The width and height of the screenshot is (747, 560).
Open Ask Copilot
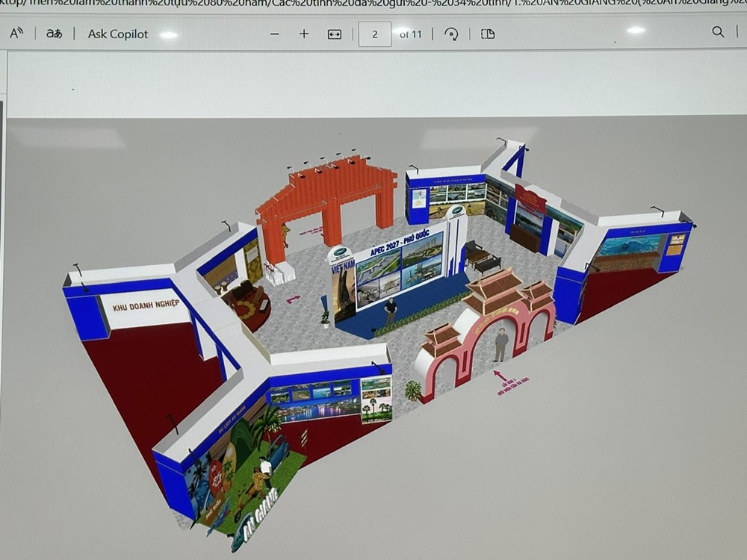point(118,34)
